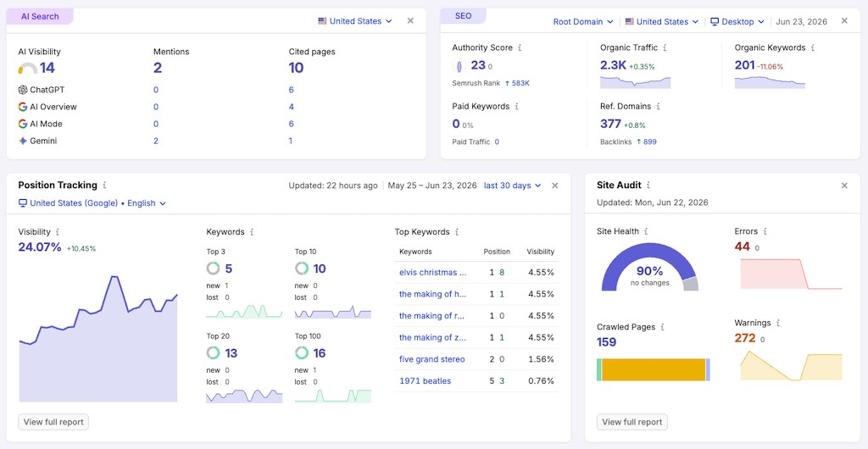
Task: Open the Root Domain dropdown
Action: (x=583, y=21)
